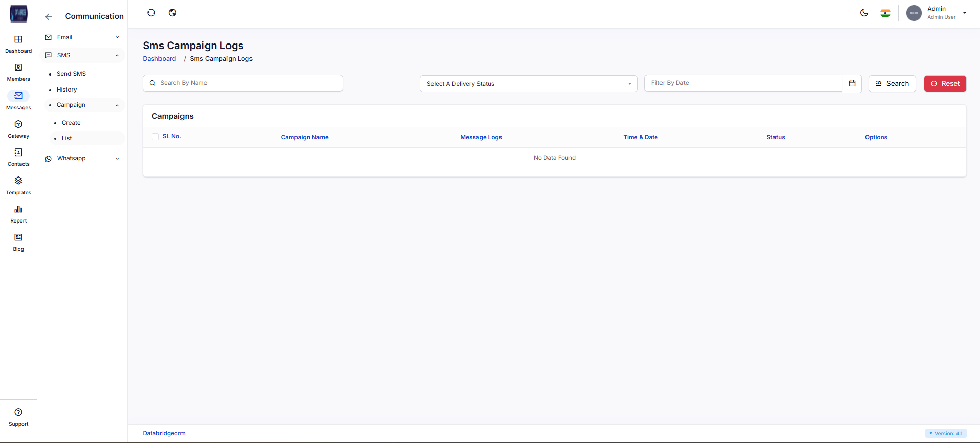Open Templates from the sidebar
Screen dimensions: 980x443
(18, 181)
